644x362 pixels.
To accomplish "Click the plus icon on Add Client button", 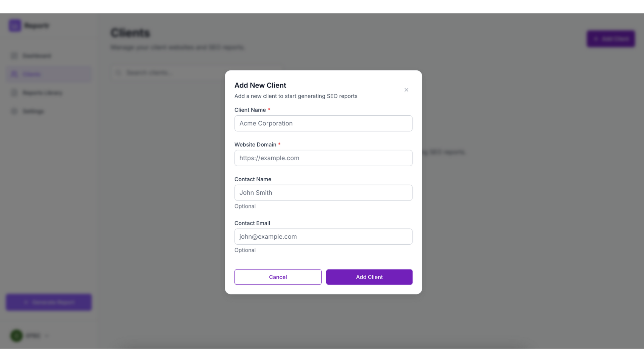I will 596,39.
